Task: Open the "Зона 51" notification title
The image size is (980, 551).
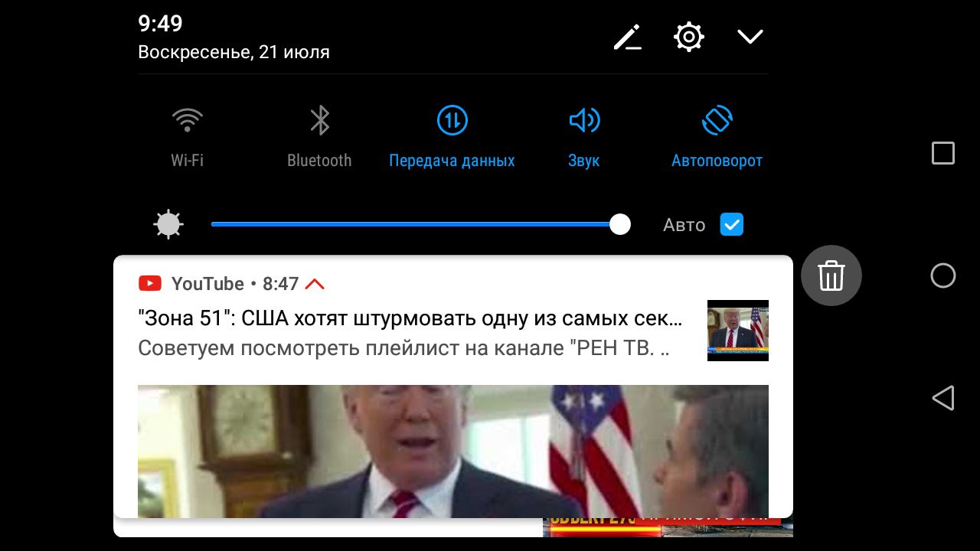Action: point(410,318)
